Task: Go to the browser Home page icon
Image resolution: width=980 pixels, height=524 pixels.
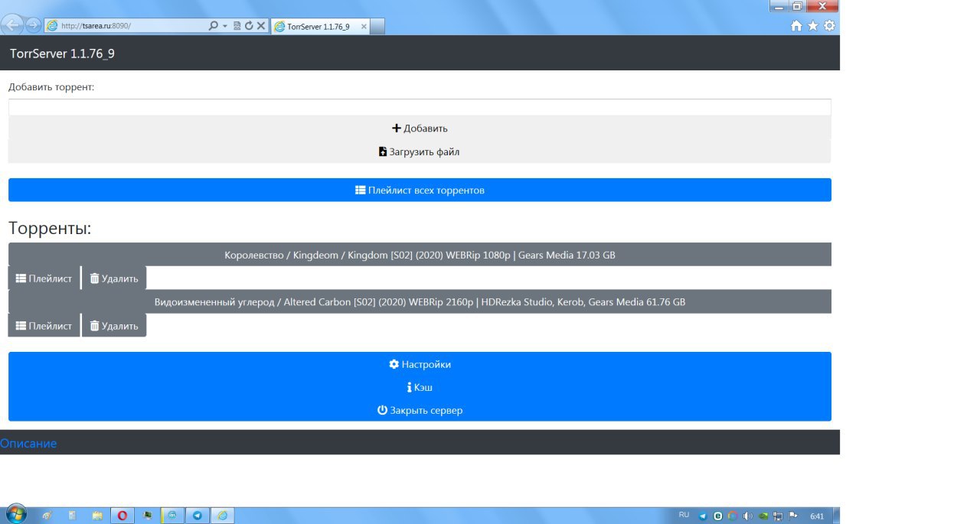Action: click(796, 25)
